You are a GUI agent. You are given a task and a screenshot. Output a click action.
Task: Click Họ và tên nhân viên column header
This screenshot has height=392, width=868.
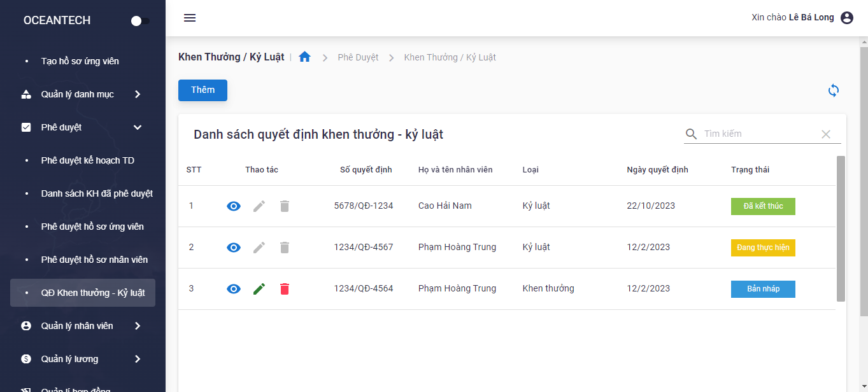coord(455,170)
